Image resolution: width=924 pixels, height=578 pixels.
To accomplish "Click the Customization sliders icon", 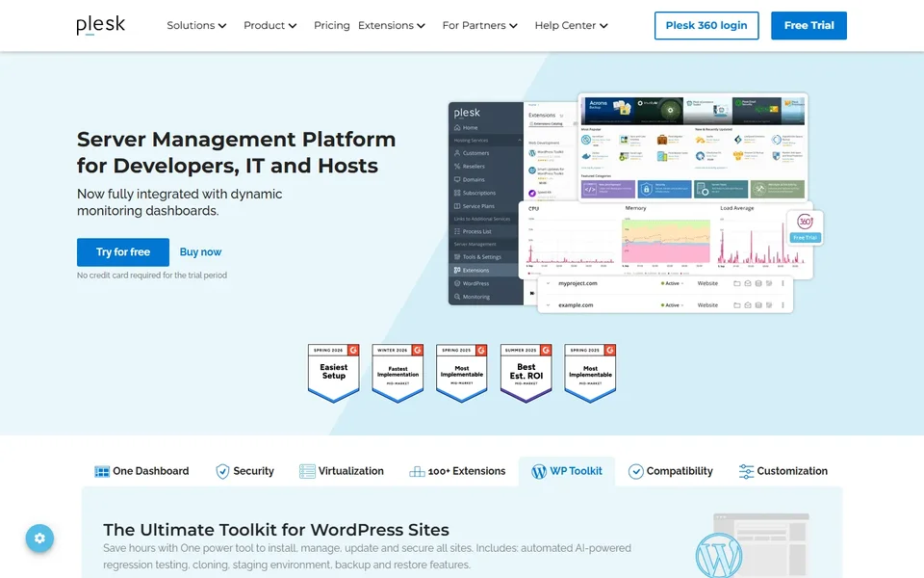I will point(746,471).
